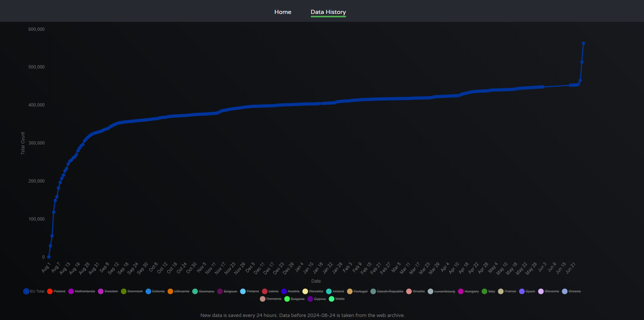Enable the Netherlands legend entry
644x320 pixels.
tap(82, 291)
